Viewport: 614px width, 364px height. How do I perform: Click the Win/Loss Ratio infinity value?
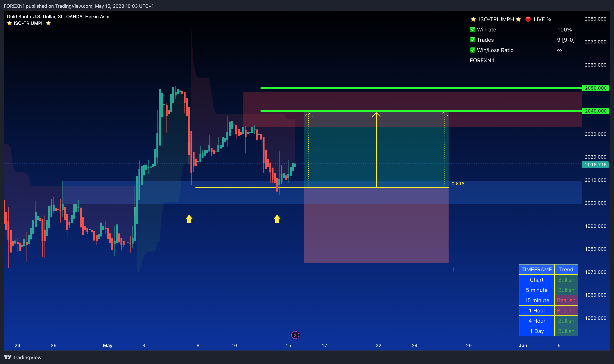559,50
